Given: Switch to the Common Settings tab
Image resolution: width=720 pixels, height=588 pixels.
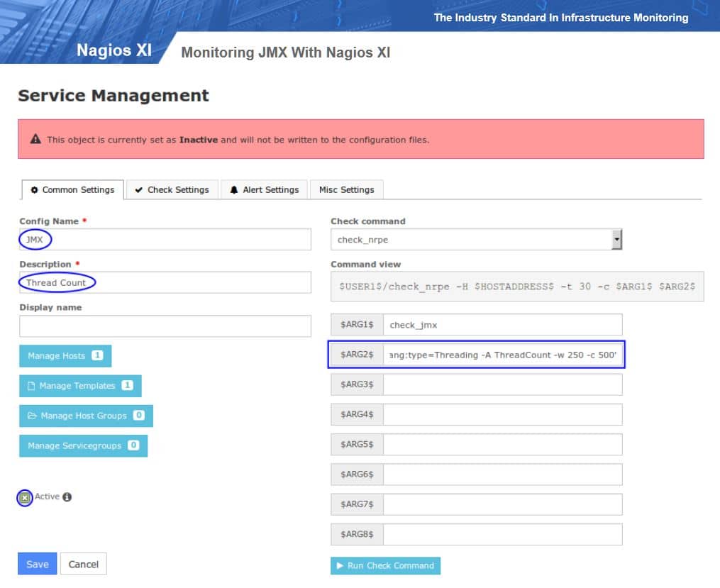Looking at the screenshot, I should 72,189.
